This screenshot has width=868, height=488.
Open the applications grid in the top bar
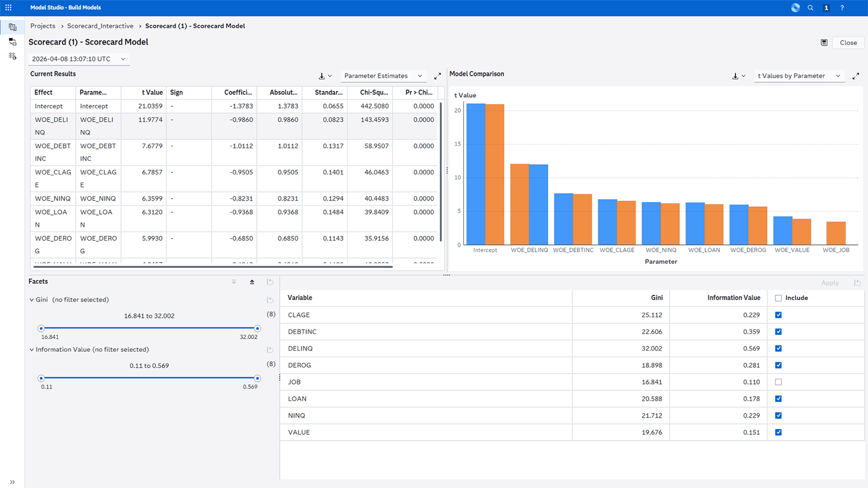point(8,7)
